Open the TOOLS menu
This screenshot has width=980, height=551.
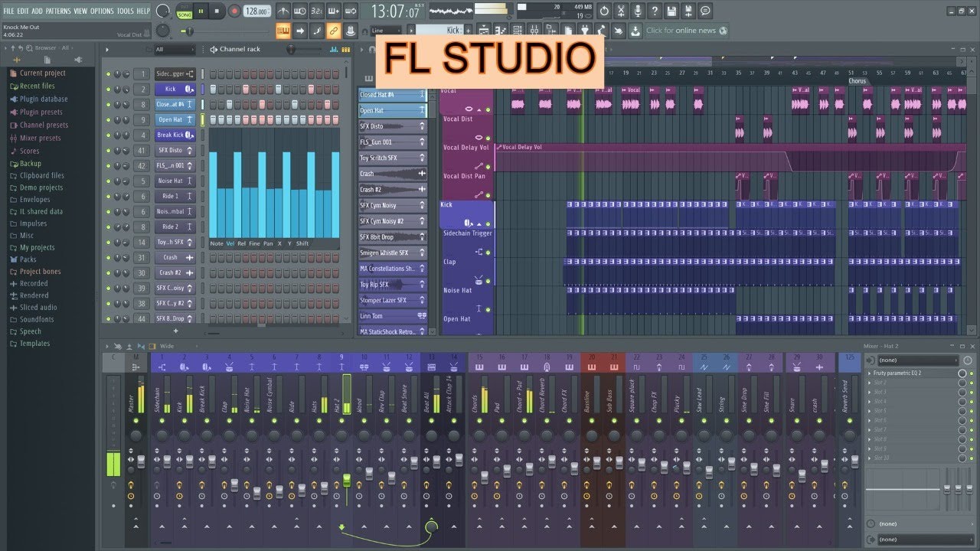click(x=125, y=11)
